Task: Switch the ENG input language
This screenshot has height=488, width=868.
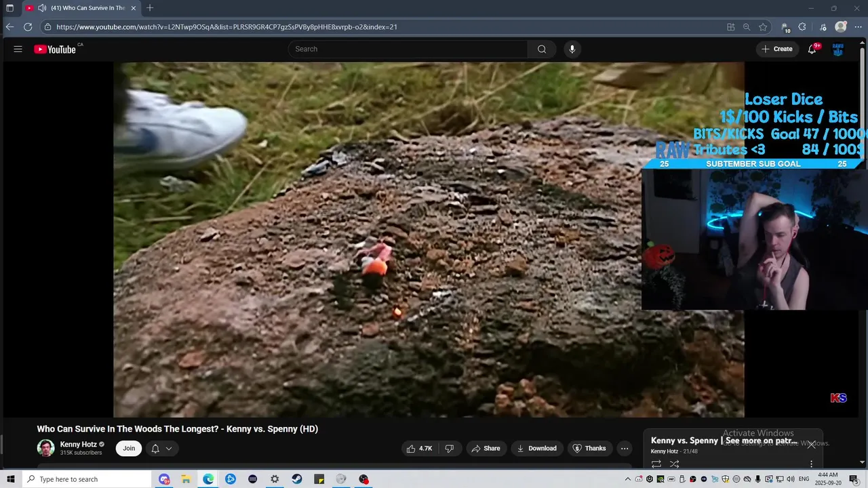Action: point(804,479)
